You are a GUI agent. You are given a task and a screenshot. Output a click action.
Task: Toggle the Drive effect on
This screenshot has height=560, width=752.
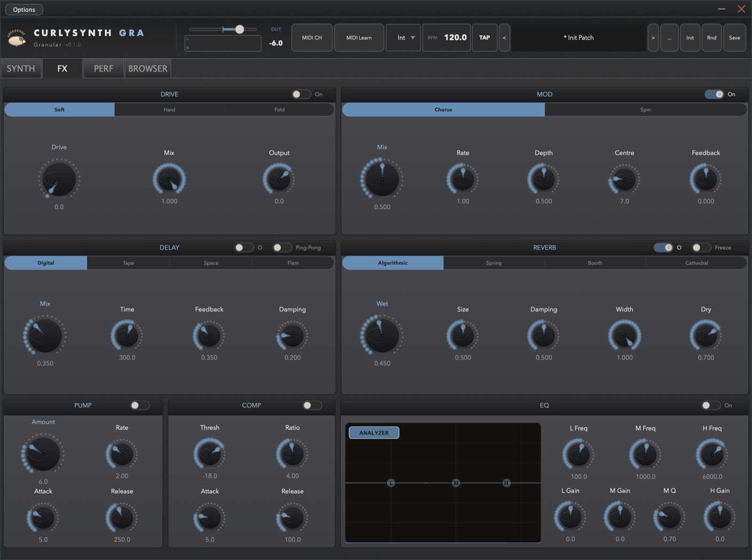(301, 95)
